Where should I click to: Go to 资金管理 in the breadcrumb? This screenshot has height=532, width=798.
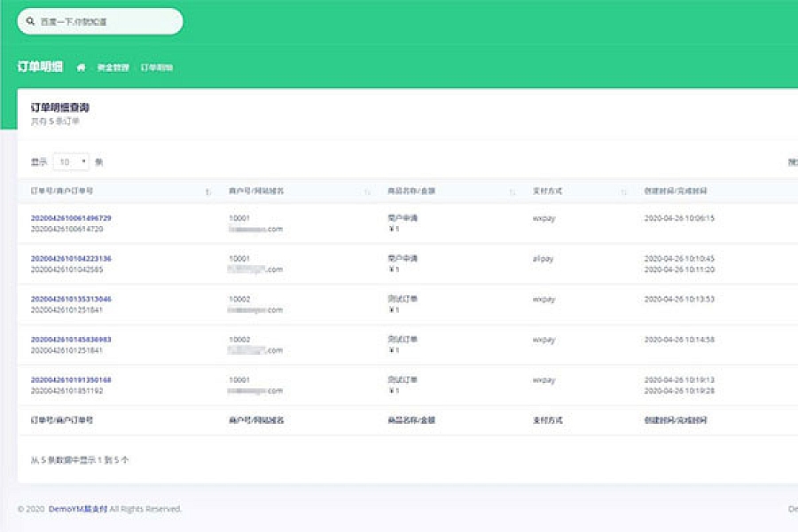[113, 67]
